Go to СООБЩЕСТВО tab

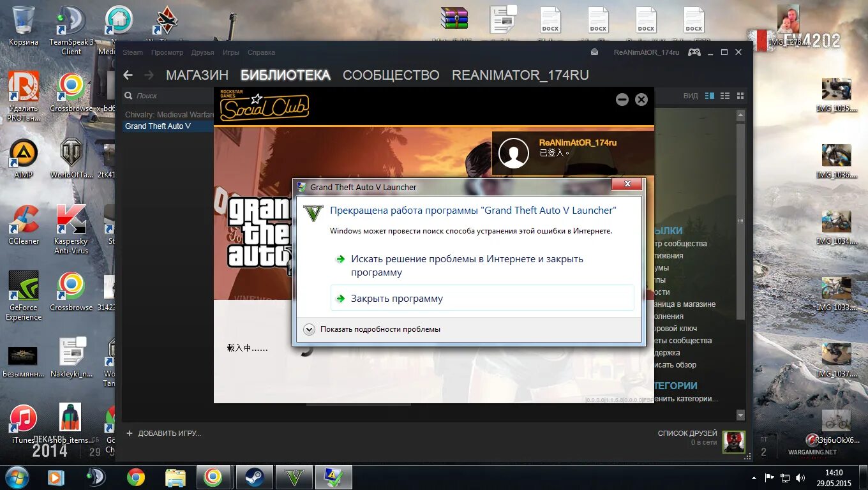pyautogui.click(x=391, y=75)
